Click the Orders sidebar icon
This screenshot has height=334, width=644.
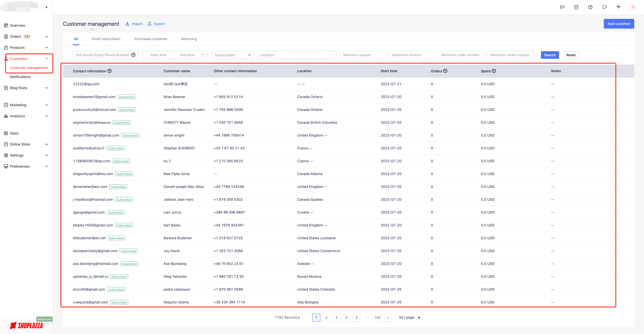click(6, 36)
